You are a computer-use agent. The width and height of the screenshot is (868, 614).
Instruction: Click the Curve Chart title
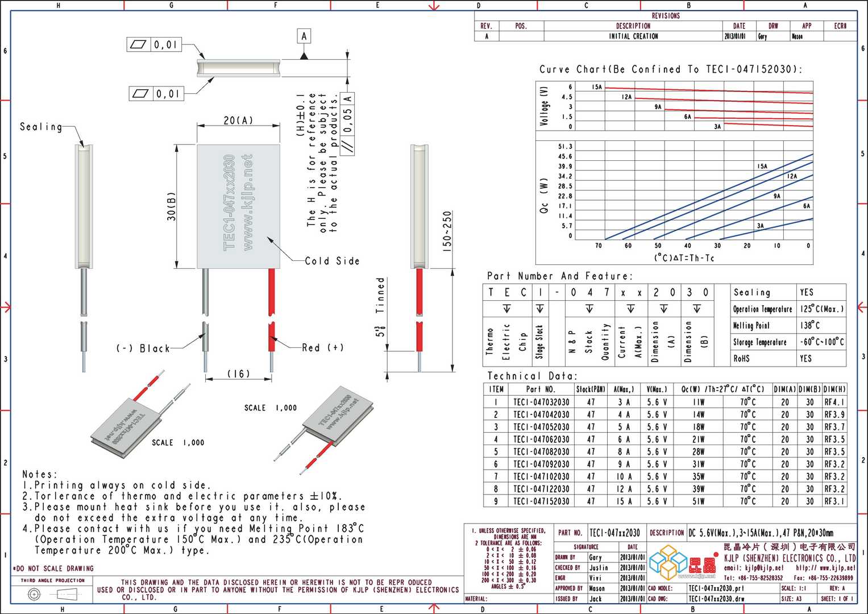point(671,69)
